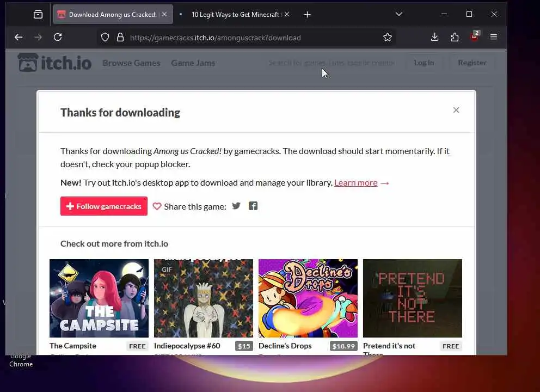Share this game on Twitter
The width and height of the screenshot is (540, 392).
[236, 206]
